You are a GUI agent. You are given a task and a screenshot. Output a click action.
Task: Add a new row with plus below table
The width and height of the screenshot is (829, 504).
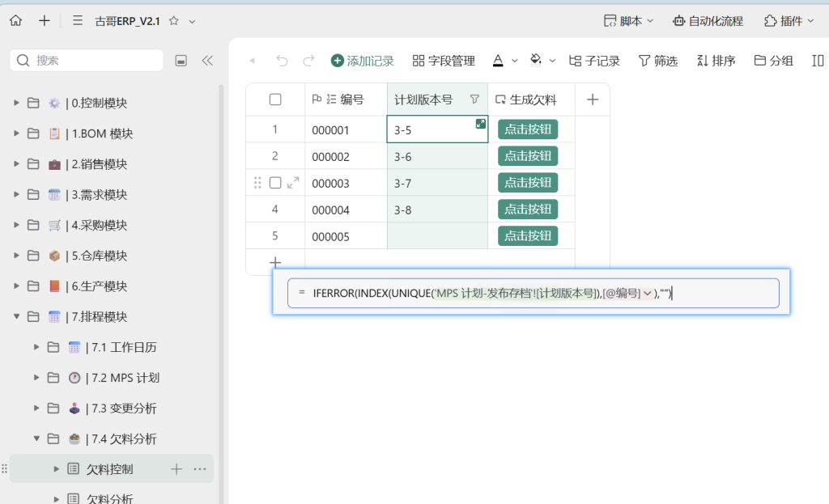pos(275,262)
